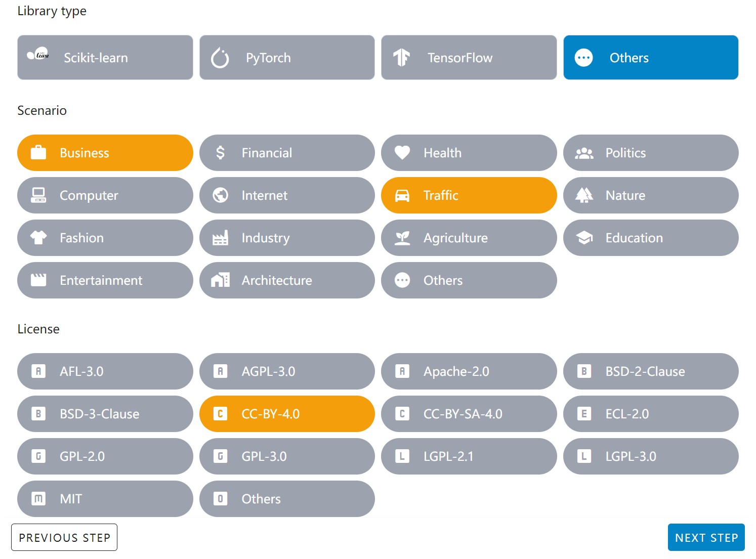This screenshot has width=756, height=559.
Task: Click the trees icon for Nature
Action: tap(584, 195)
